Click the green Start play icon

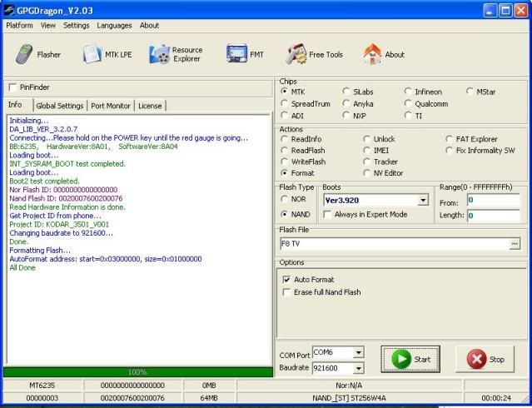click(x=401, y=359)
